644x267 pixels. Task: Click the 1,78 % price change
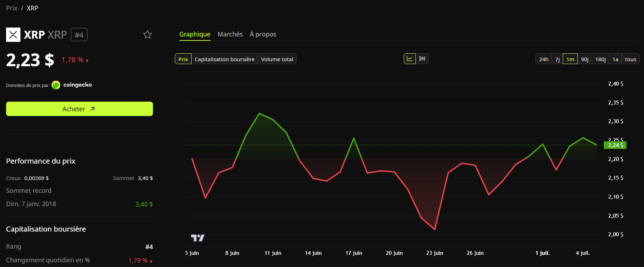coord(75,60)
